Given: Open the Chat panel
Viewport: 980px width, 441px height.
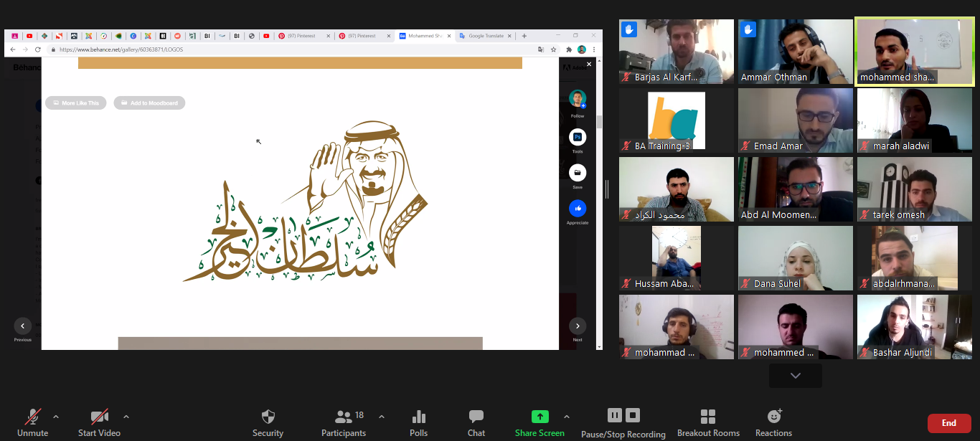Looking at the screenshot, I should click(476, 417).
